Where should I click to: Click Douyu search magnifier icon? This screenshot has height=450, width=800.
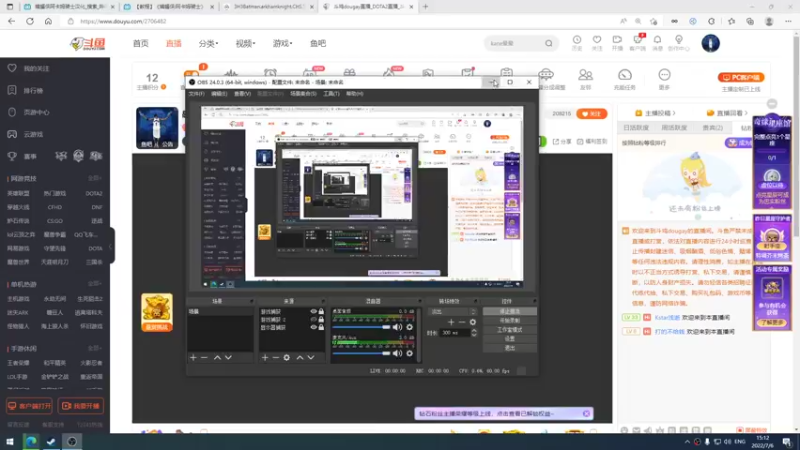click(548, 43)
